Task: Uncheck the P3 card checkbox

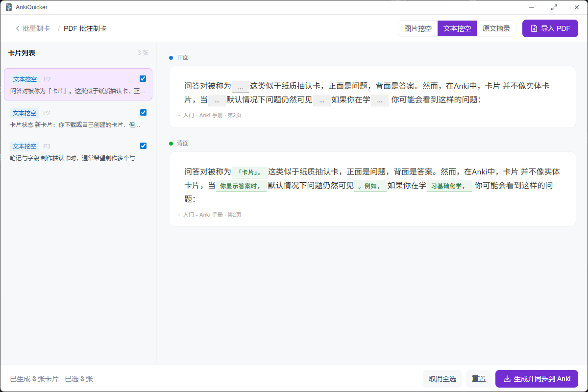Action: click(x=143, y=146)
